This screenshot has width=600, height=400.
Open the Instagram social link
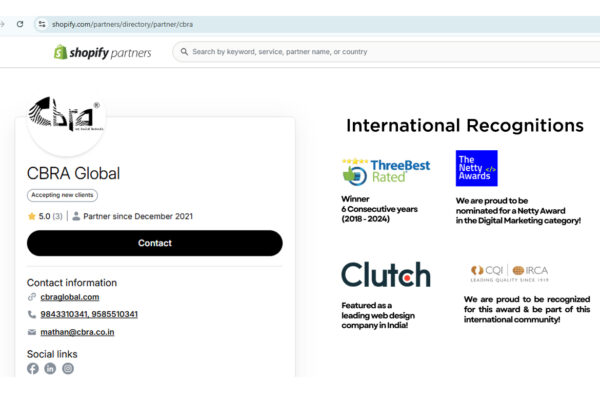(x=68, y=368)
